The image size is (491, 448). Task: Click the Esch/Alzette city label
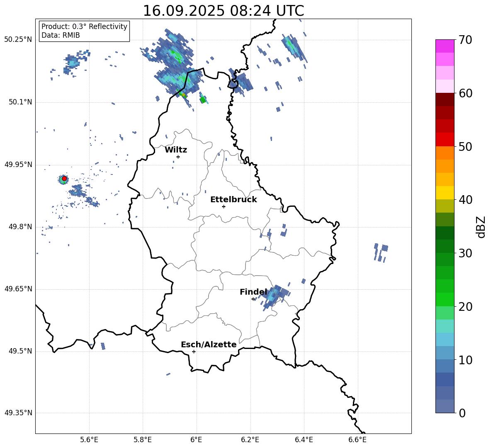[209, 344]
